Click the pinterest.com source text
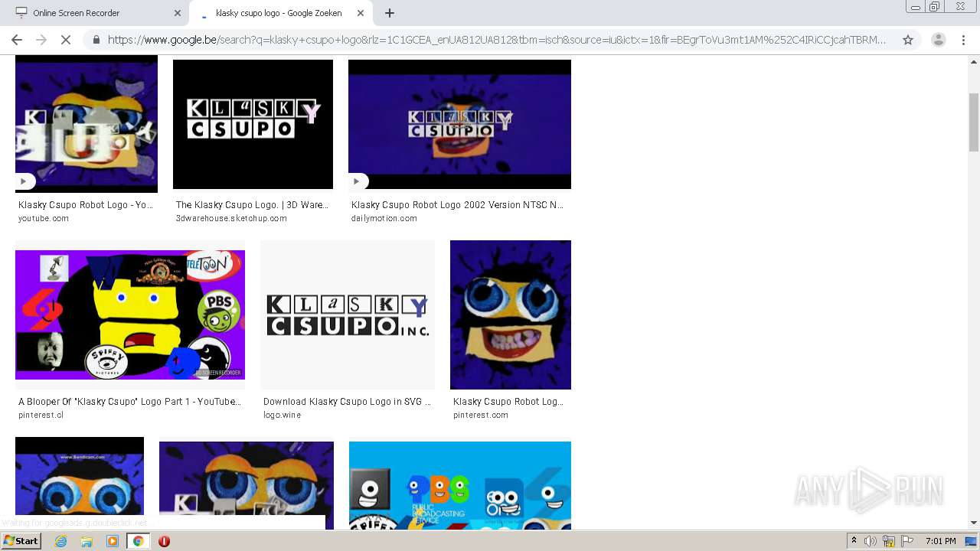The width and height of the screenshot is (980, 551). pos(481,416)
